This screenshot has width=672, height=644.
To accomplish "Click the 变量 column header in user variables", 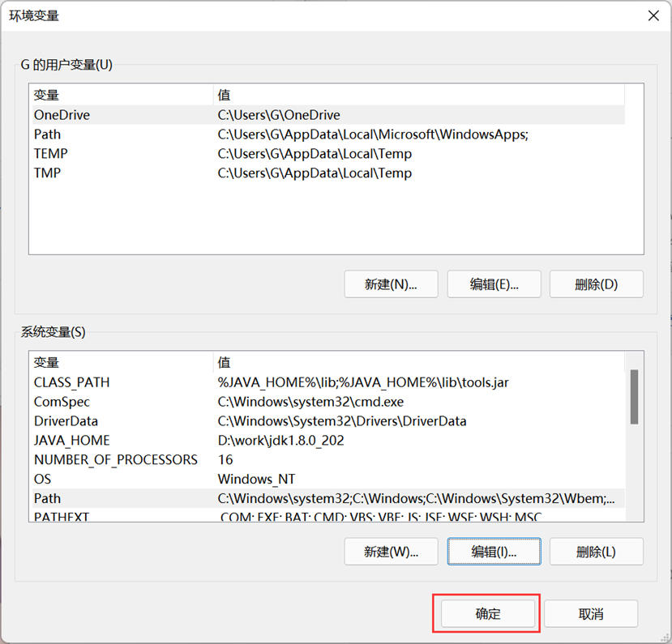I will pos(122,95).
